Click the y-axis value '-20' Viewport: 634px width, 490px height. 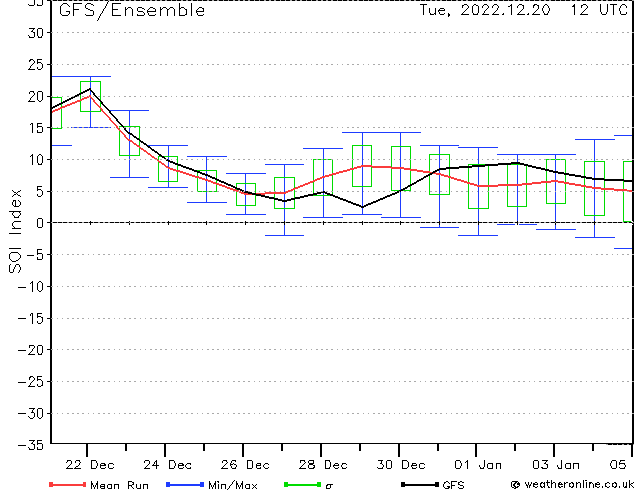click(x=31, y=350)
